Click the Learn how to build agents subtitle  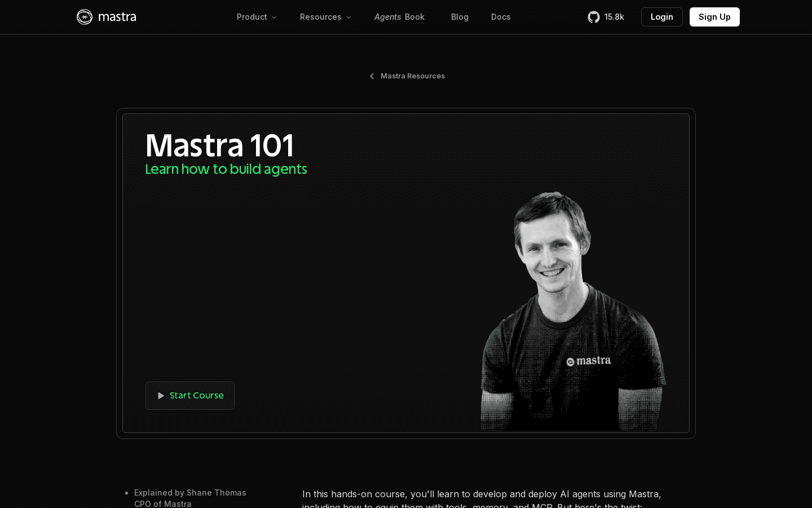[226, 169]
